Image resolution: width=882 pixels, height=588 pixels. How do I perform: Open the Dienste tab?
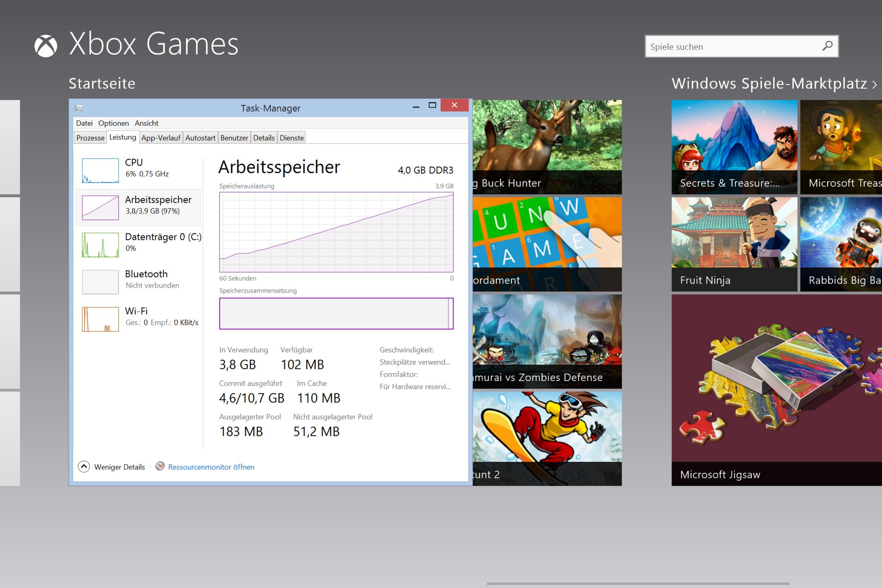(292, 138)
